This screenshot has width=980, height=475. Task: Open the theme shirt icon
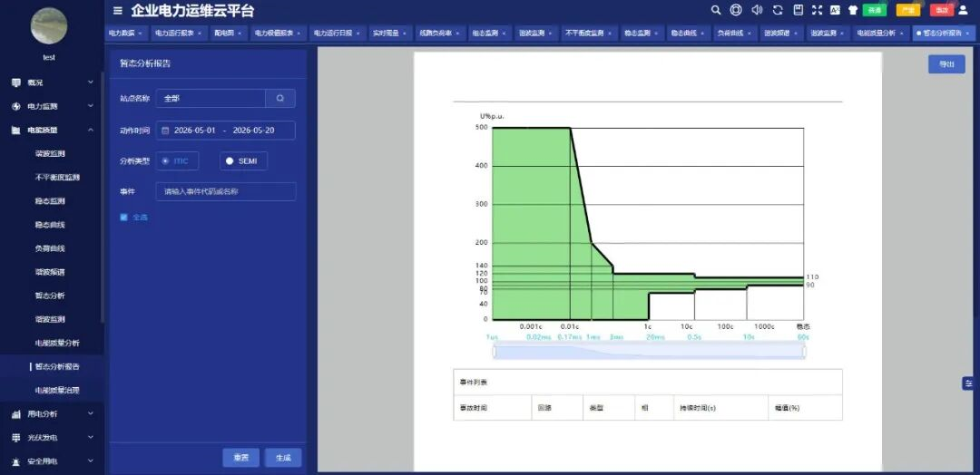pos(853,10)
